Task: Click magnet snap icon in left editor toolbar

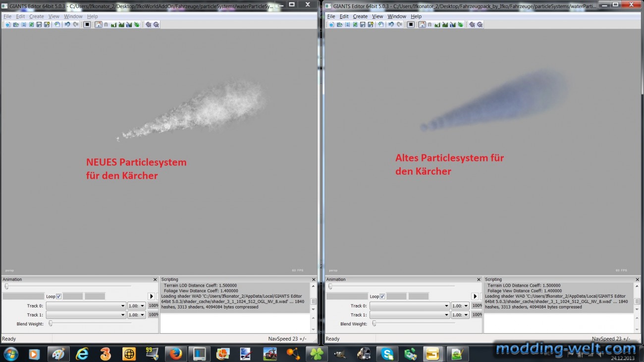Action: 106,24
